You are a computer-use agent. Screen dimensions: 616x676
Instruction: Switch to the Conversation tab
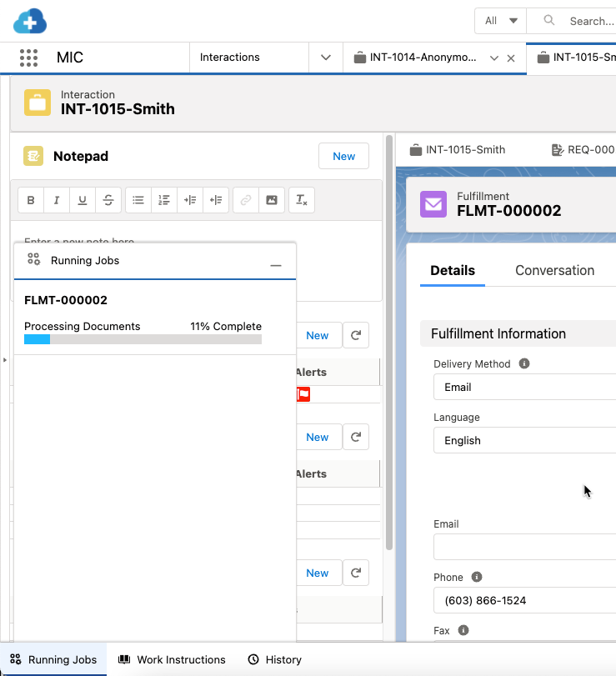pos(554,270)
